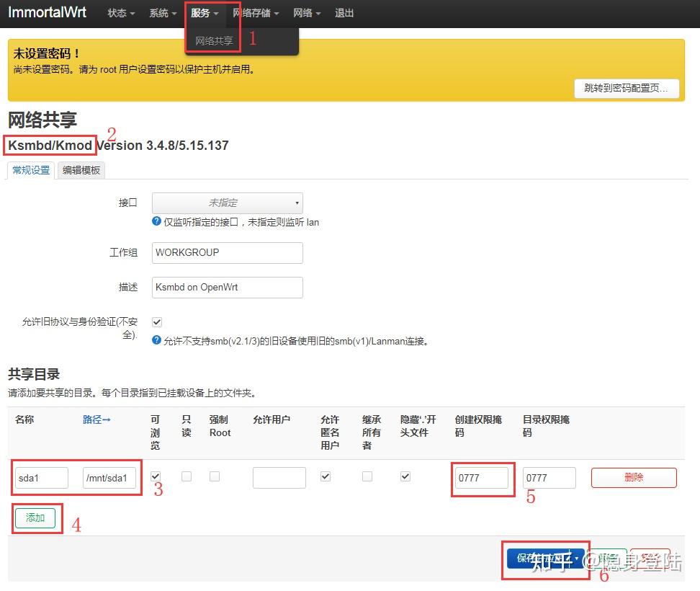The width and height of the screenshot is (700, 591).
Task: Open the 未指定 interface dropdown
Action: click(227, 203)
